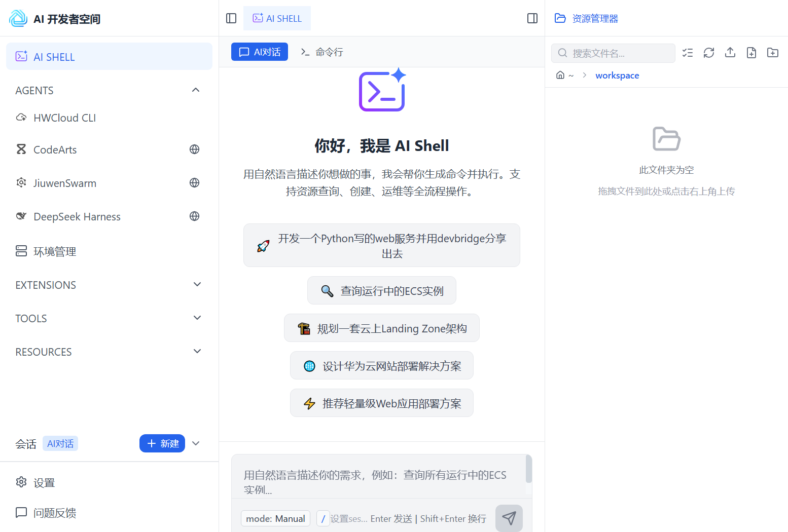The image size is (788, 532).
Task: Expand the EXTENSIONS section
Action: click(x=197, y=284)
